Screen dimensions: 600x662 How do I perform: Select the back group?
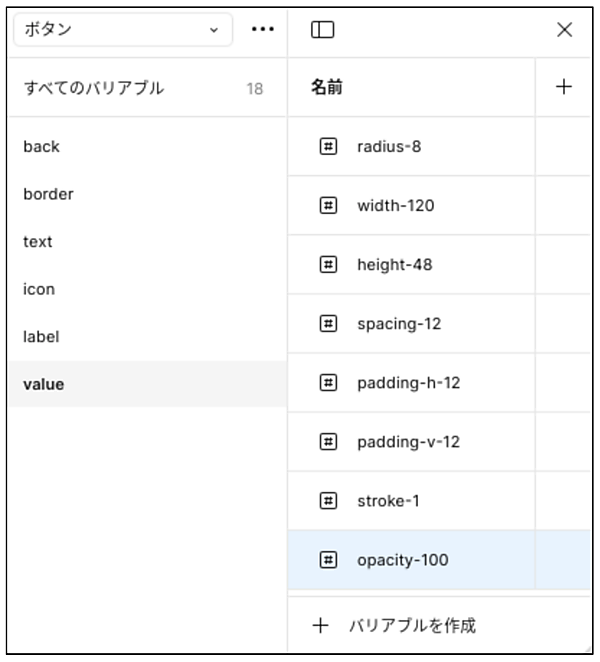tap(42, 146)
